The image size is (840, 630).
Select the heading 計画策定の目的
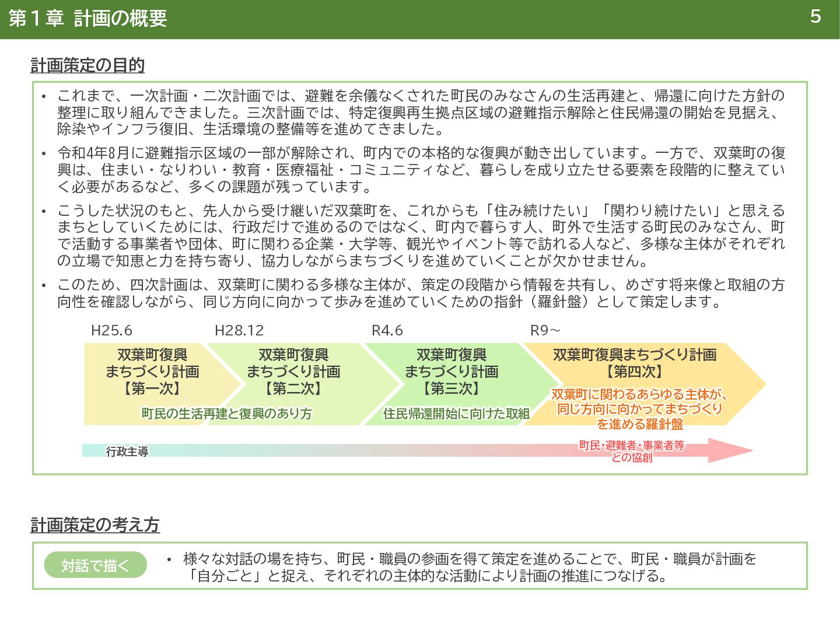click(x=87, y=65)
